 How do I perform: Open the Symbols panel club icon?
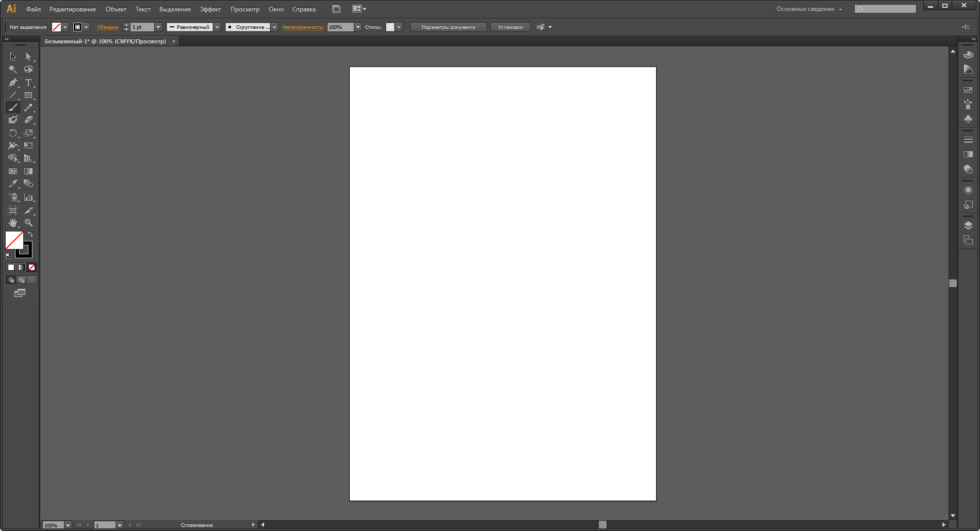(x=968, y=119)
